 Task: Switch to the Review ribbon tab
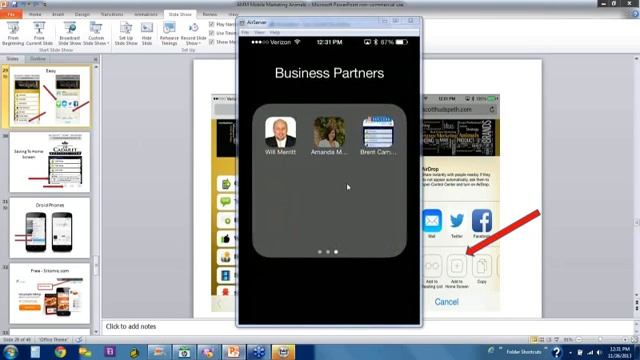[x=210, y=14]
